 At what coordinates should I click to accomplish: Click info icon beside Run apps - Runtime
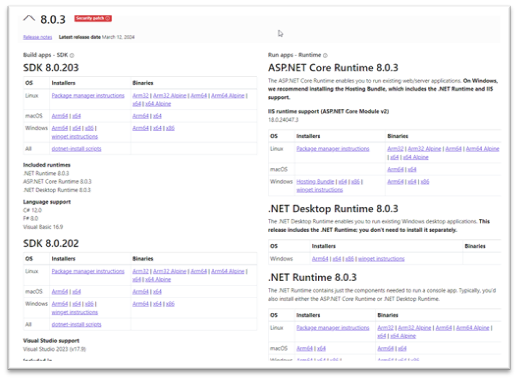325,55
